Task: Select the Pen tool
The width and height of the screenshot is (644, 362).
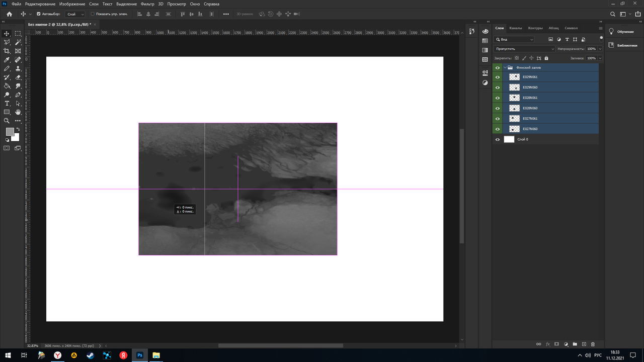Action: coord(18,95)
